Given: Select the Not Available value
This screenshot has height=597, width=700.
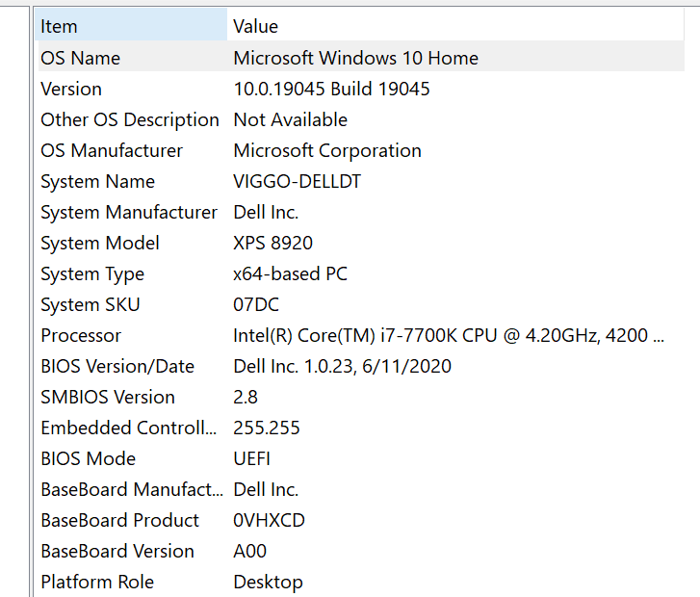Looking at the screenshot, I should (x=291, y=119).
